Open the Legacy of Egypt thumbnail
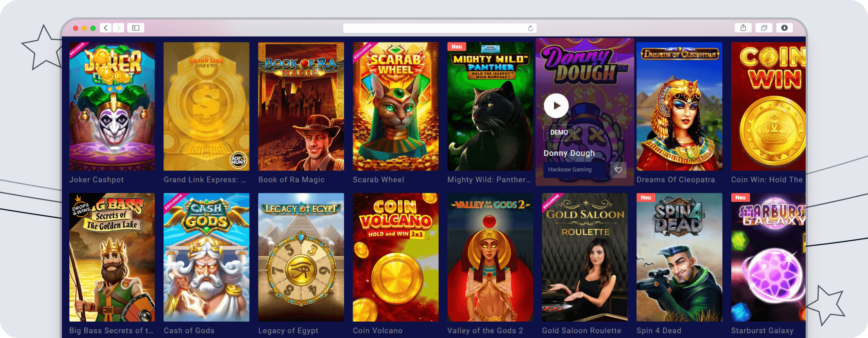The width and height of the screenshot is (868, 338). coord(301,257)
